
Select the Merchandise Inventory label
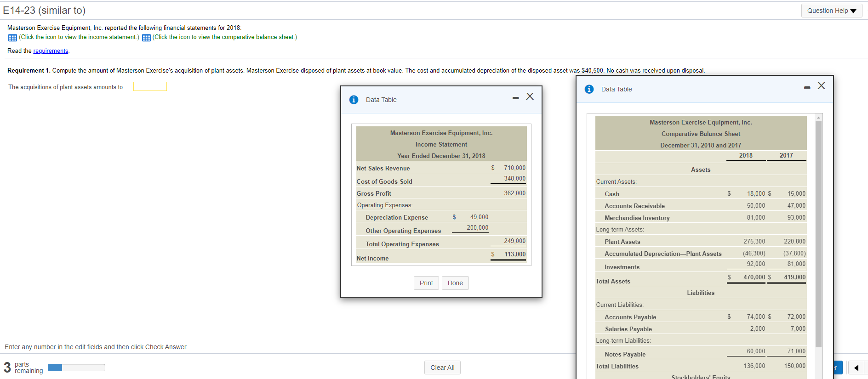tap(637, 218)
